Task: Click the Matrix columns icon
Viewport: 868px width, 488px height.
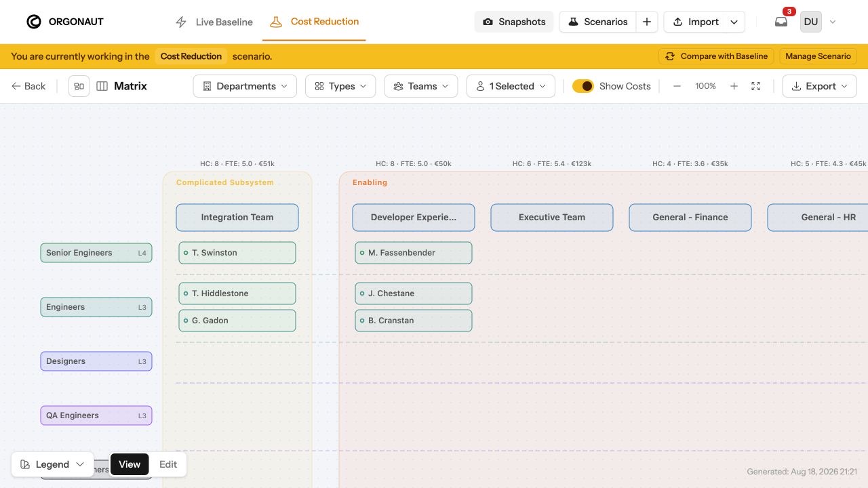Action: click(x=102, y=86)
